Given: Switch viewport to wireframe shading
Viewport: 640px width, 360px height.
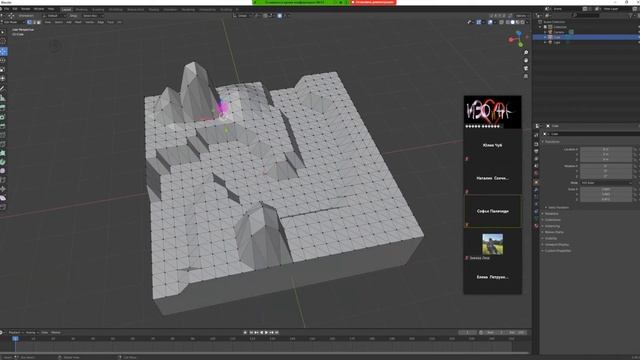Looking at the screenshot, I should coord(507,22).
